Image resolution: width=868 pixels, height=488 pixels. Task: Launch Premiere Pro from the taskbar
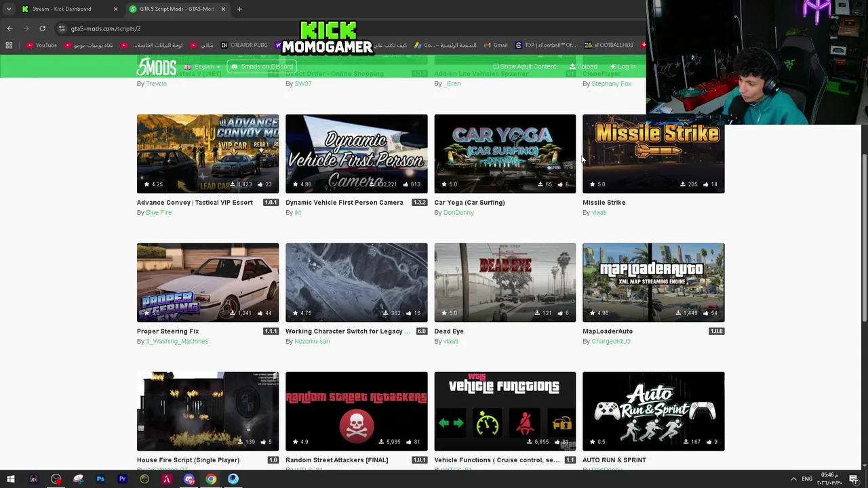(x=123, y=479)
